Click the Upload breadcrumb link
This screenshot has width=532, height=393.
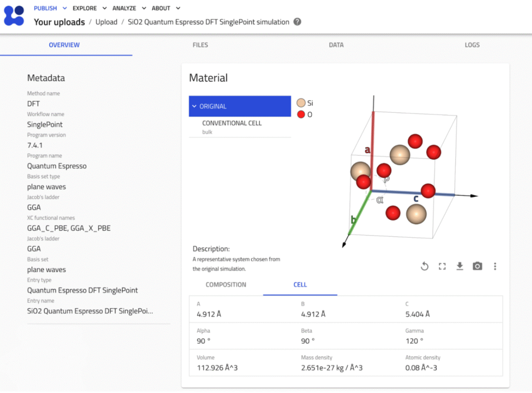[106, 22]
